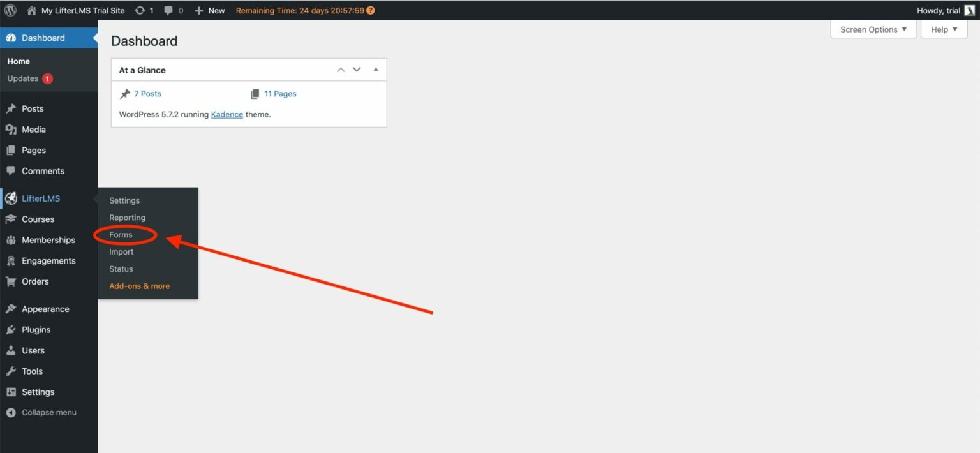Select the Media library icon
Viewport: 980px width, 453px height.
[x=13, y=130]
